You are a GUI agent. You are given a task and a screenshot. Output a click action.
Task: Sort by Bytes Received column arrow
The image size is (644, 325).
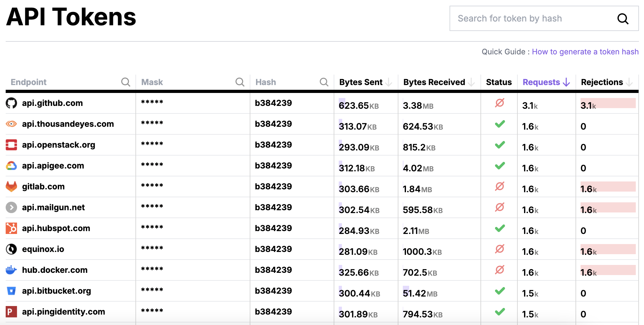pyautogui.click(x=471, y=83)
